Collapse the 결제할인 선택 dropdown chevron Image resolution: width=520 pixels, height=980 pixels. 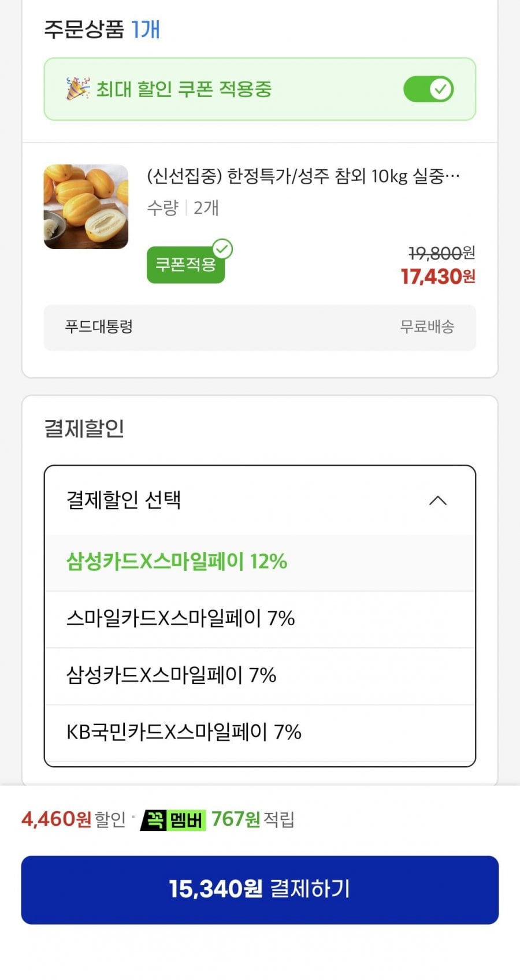438,500
